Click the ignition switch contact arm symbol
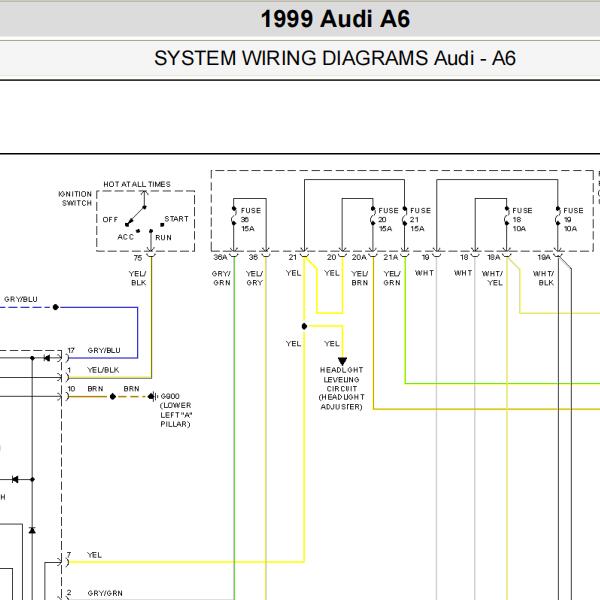This screenshot has width=600, height=600. (x=136, y=216)
